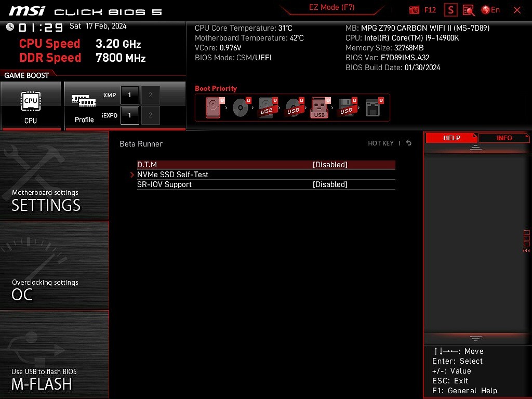Screen dimensions: 532x399
Task: Open the M-FLASH BIOS flash menu
Action: point(54,354)
